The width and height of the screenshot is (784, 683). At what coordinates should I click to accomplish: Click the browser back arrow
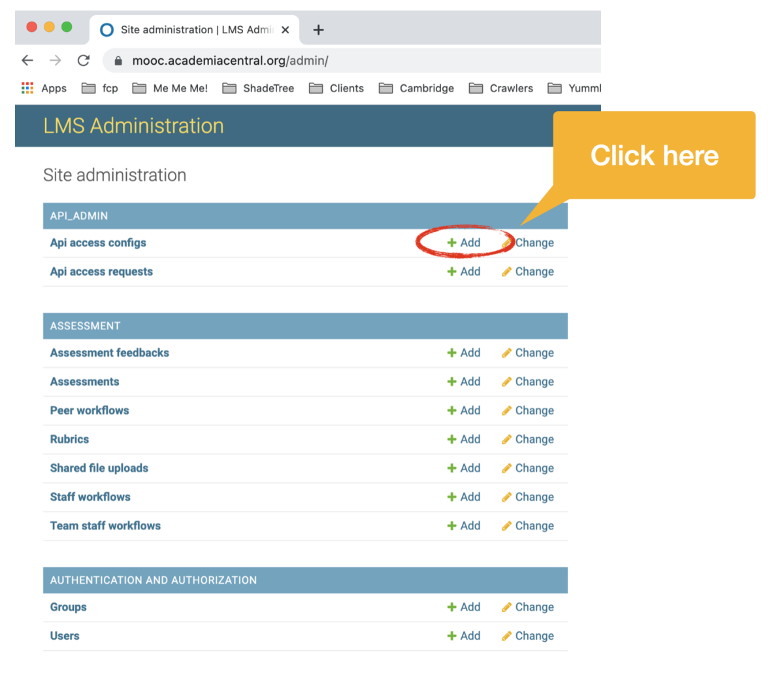[x=27, y=60]
